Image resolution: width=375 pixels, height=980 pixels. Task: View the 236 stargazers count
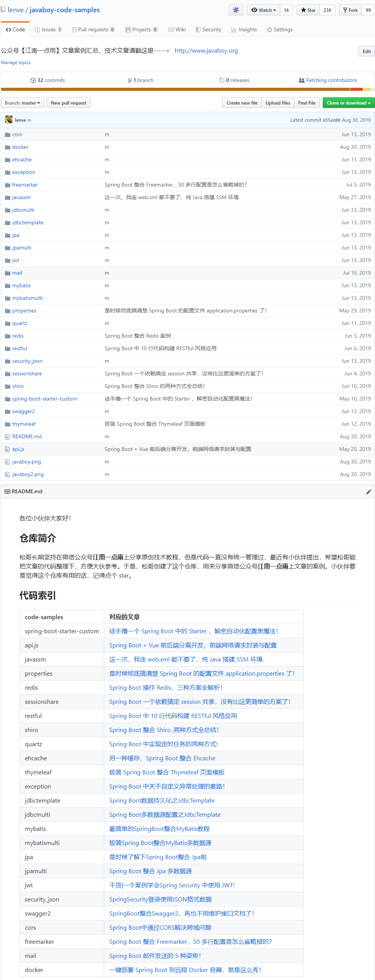tap(327, 10)
